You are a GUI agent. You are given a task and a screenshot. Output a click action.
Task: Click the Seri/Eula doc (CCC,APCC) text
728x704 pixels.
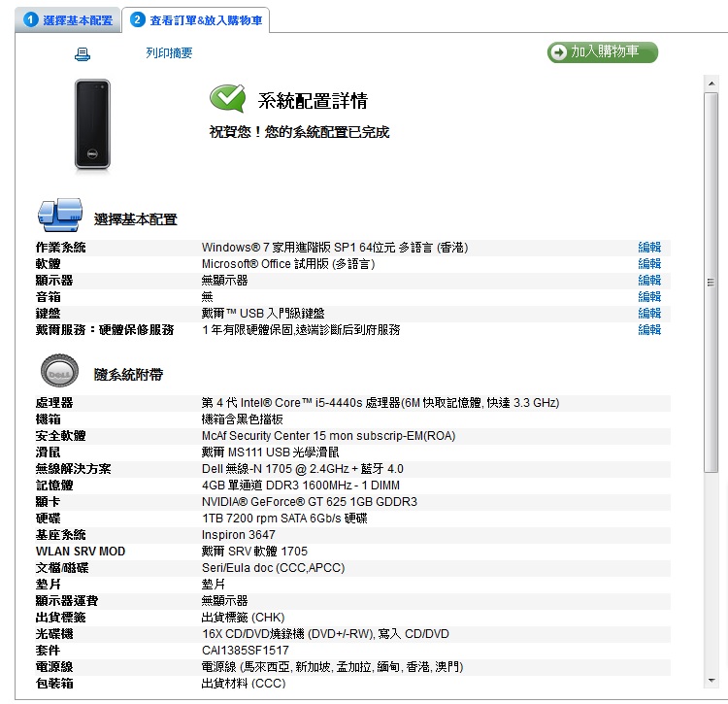[x=273, y=567]
